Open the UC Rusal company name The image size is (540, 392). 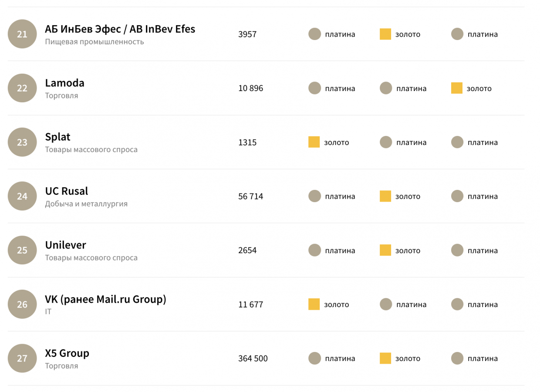66,191
